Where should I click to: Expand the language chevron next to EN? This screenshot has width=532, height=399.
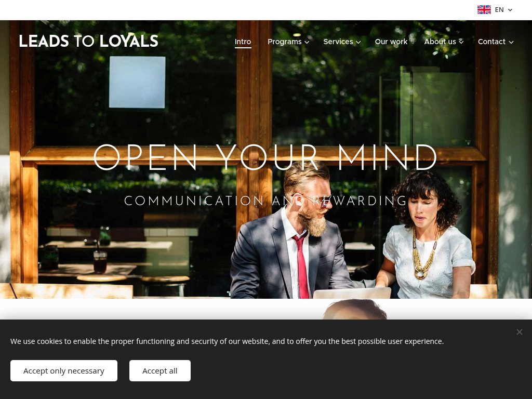(x=510, y=10)
